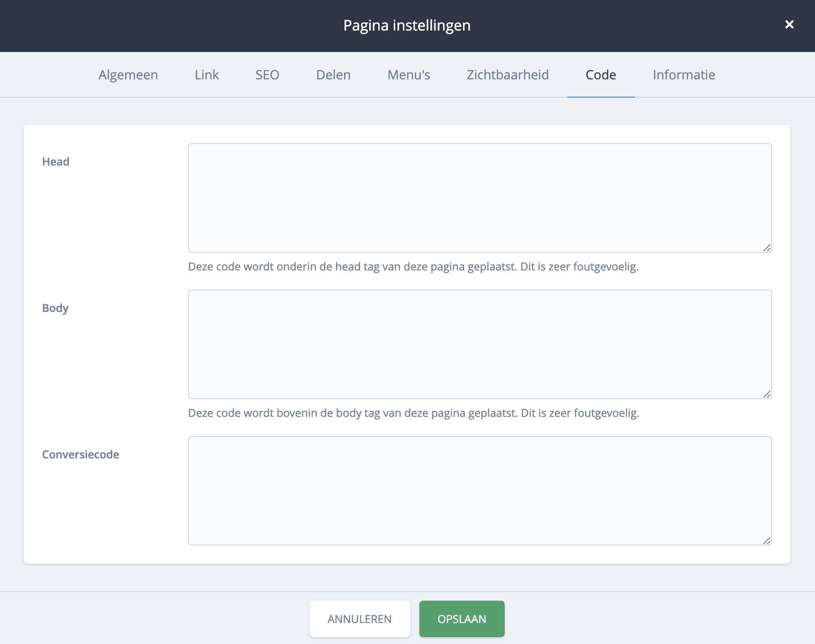Open the Informatie tab
The height and width of the screenshot is (644, 815).
point(684,75)
